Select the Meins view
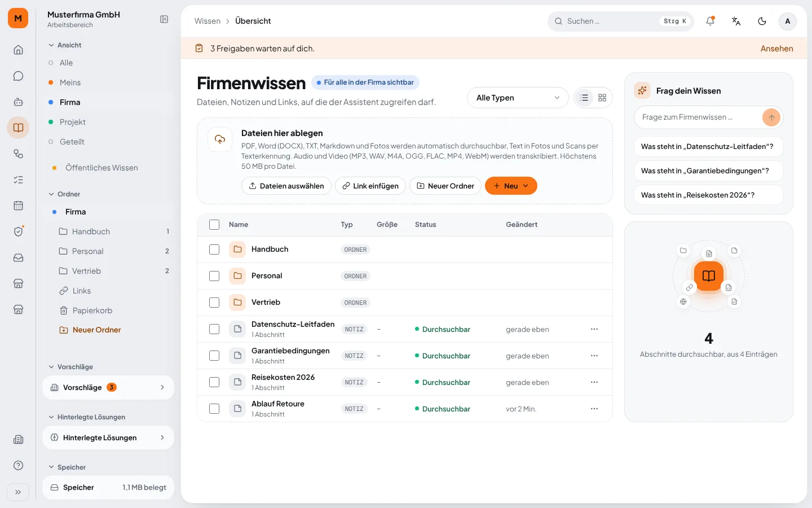The height and width of the screenshot is (508, 812). tap(108, 82)
